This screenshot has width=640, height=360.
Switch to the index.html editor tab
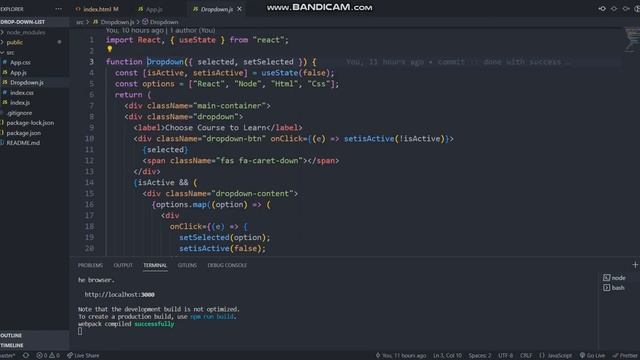(x=98, y=9)
